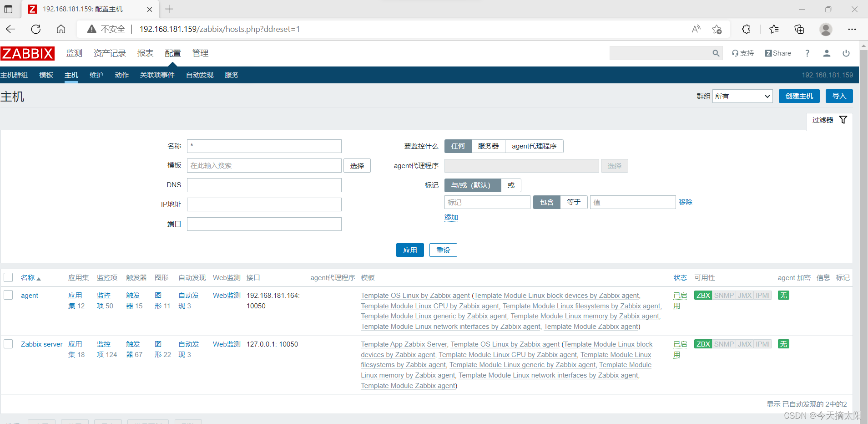Viewport: 868px width, 424px height.
Task: Check the select-all hosts checkbox
Action: click(x=8, y=277)
